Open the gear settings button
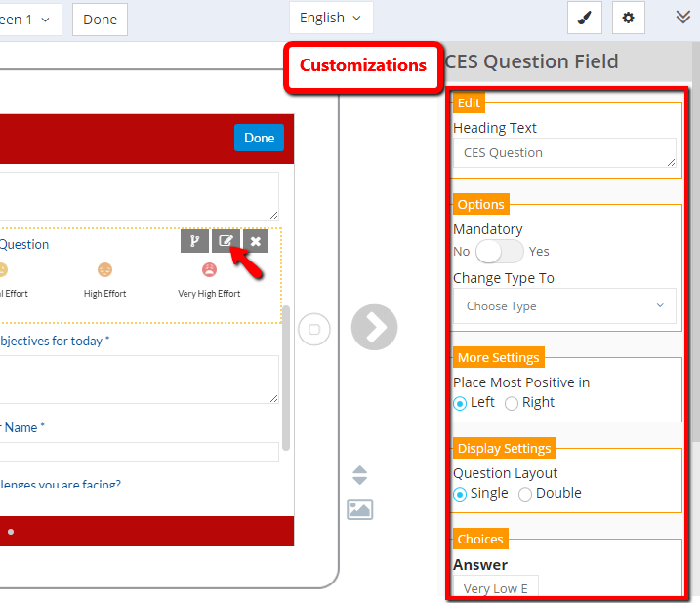The image size is (700, 603). [x=628, y=18]
